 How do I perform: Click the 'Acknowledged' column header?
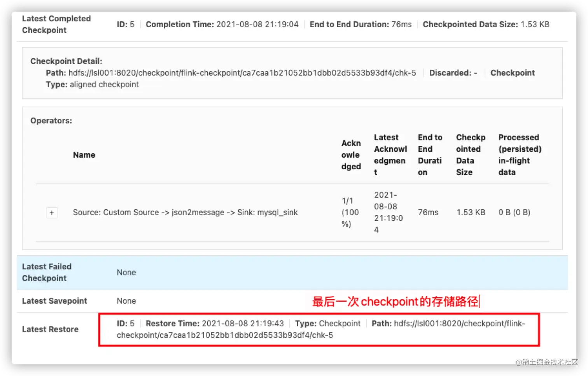(x=351, y=155)
